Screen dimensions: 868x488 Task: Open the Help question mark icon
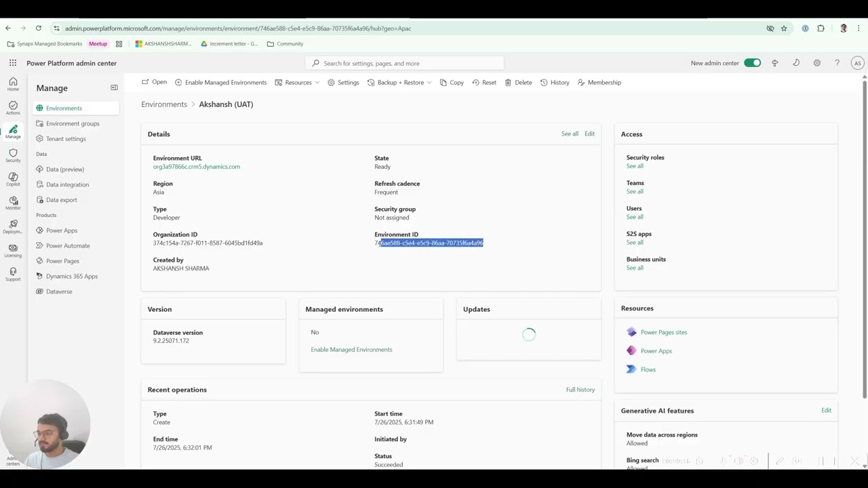point(837,63)
